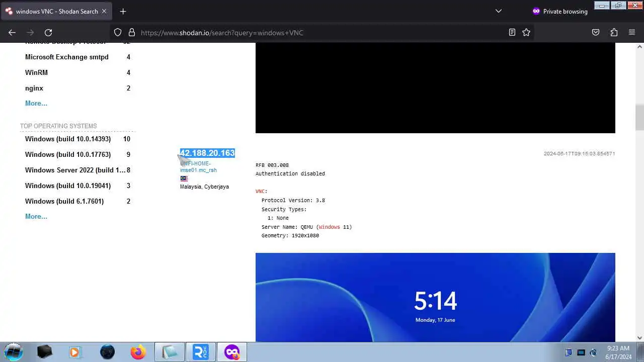This screenshot has width=644, height=362.
Task: Click the Forward arrow in toolbar
Action: (30, 32)
